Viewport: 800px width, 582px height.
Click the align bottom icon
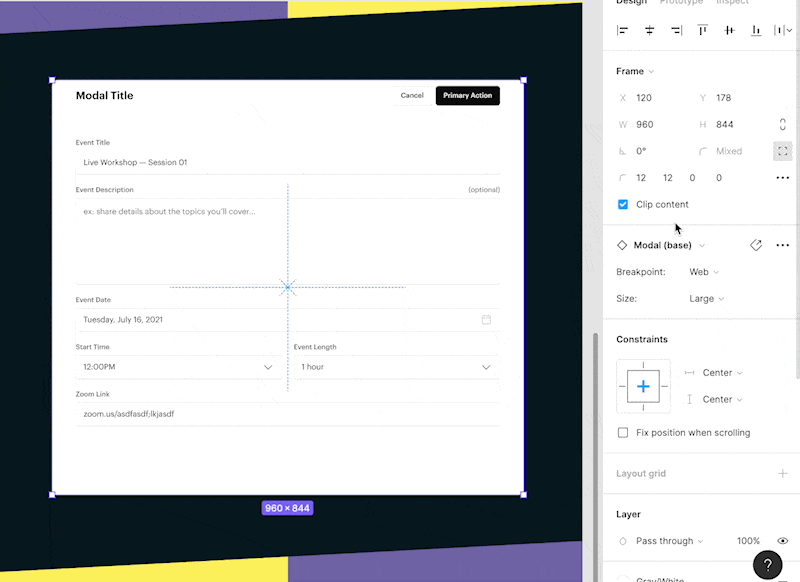(756, 31)
